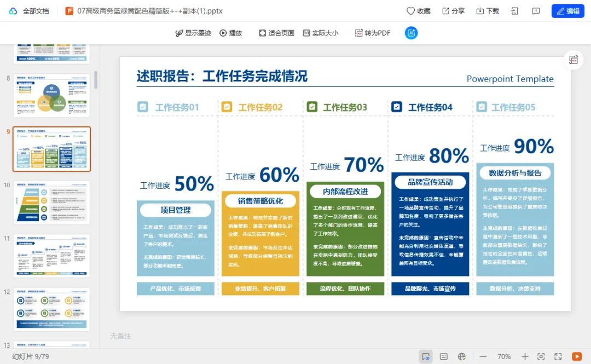Screen dimensions: 591x364
Task: Click the 60% progress value
Action: [x=279, y=175]
